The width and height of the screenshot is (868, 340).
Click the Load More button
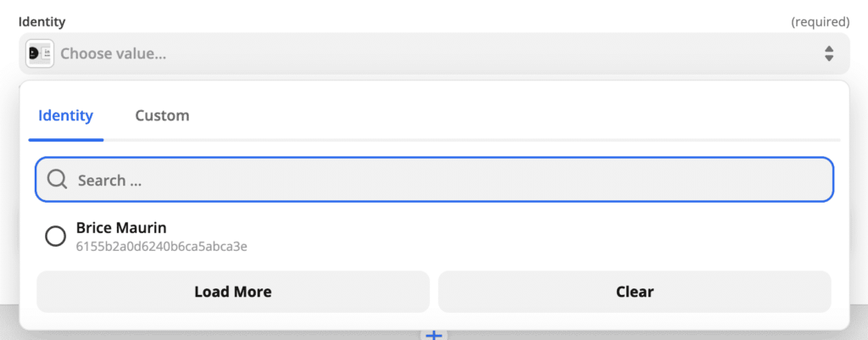[x=233, y=292]
